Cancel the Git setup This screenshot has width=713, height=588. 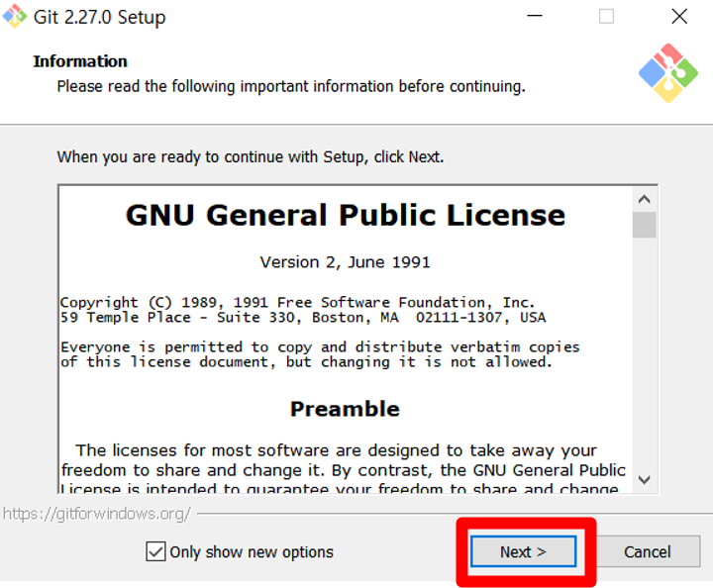point(647,551)
